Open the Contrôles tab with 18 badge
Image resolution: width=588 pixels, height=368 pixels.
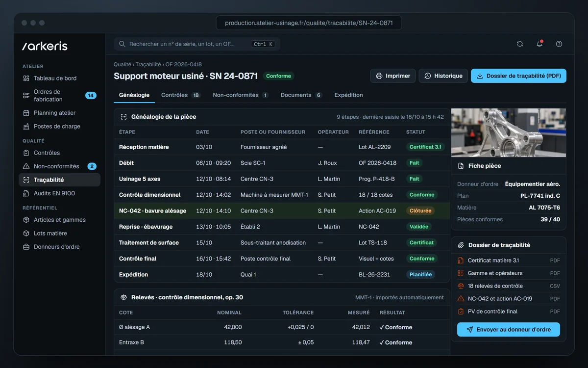pos(181,95)
